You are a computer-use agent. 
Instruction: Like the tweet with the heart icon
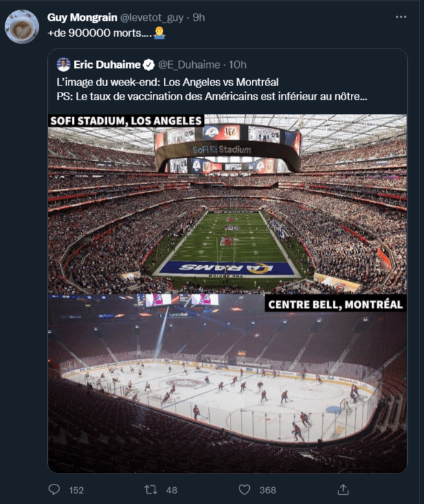(244, 490)
